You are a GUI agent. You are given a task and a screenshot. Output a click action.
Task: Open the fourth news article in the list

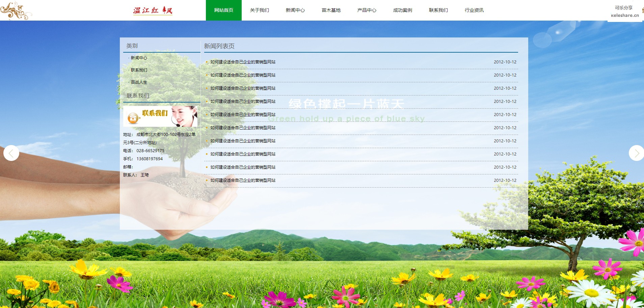click(x=243, y=102)
